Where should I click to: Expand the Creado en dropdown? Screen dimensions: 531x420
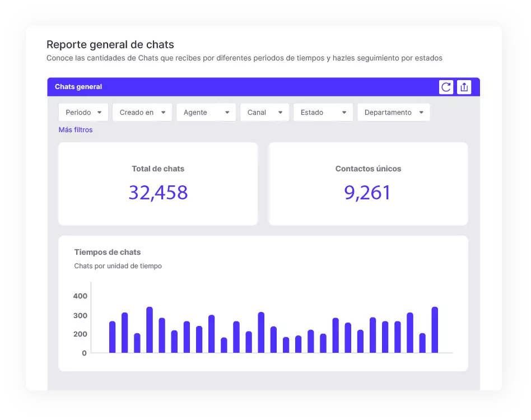coord(142,113)
